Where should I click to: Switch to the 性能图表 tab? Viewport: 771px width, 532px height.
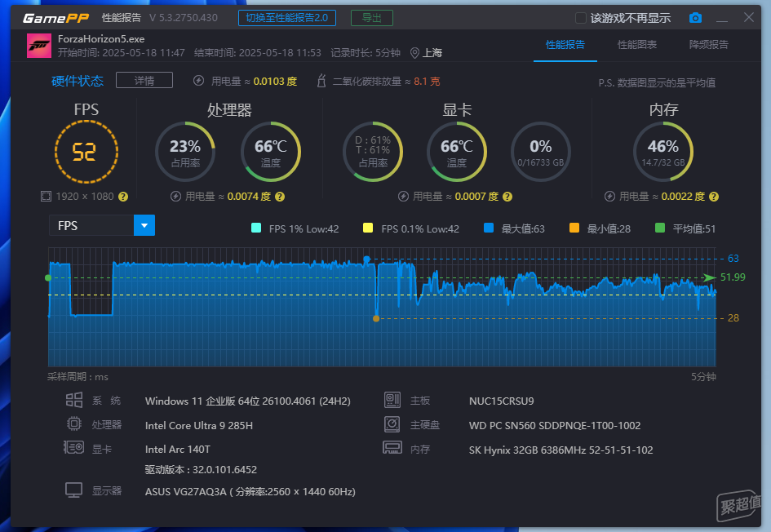click(637, 45)
